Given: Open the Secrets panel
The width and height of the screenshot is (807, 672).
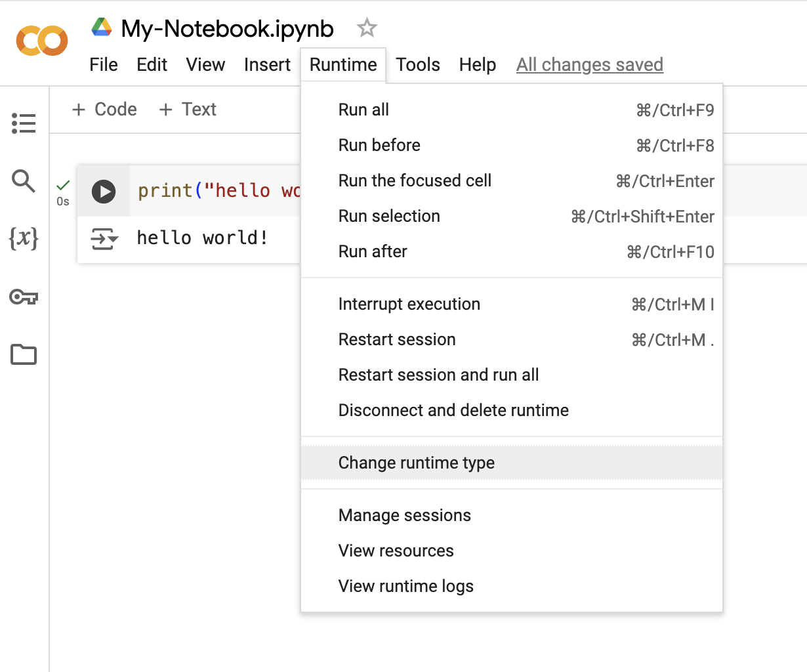Looking at the screenshot, I should [x=24, y=297].
